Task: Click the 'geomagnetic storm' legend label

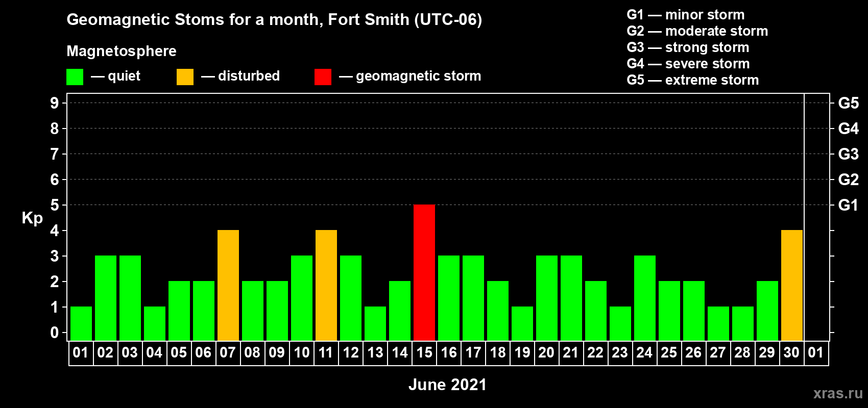Action: coord(419,76)
